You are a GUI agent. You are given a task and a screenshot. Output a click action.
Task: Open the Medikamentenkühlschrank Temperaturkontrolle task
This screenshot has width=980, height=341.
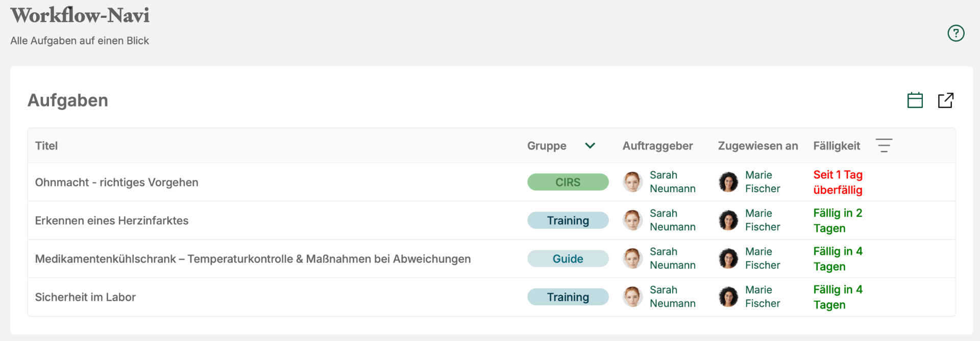253,259
